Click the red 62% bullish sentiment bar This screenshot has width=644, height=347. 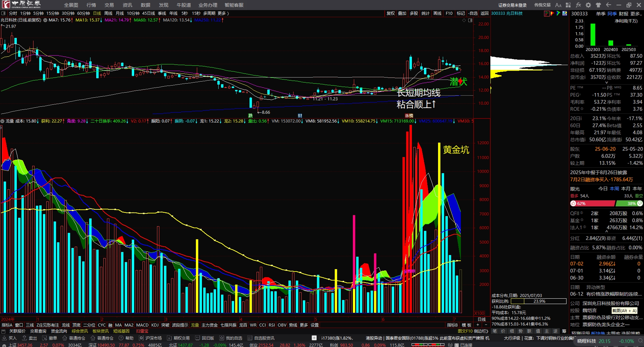(x=593, y=203)
